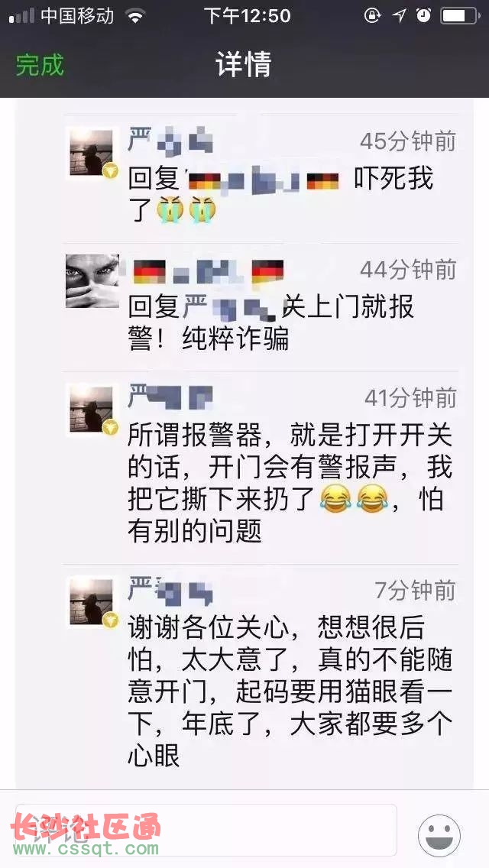This screenshot has height=868, width=489.
Task: Tap the comment 吓死我了 reply text
Action: (280, 196)
